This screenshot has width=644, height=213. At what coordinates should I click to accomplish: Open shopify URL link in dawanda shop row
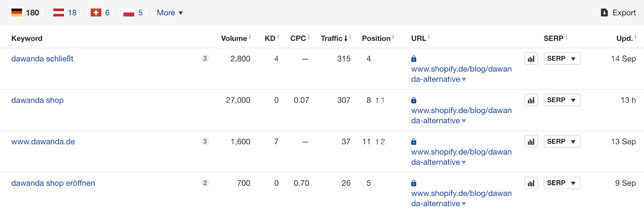tap(461, 116)
